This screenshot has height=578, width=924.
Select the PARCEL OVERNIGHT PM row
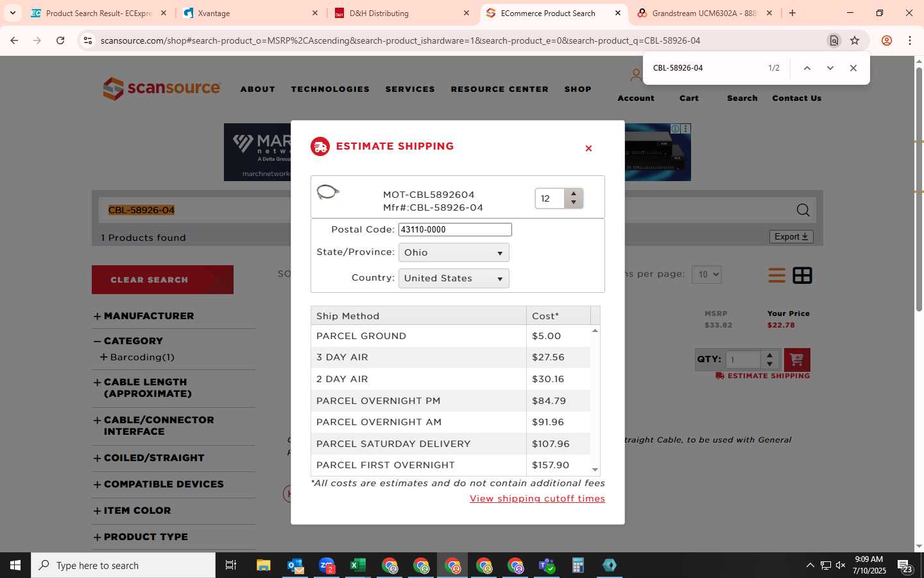point(450,401)
